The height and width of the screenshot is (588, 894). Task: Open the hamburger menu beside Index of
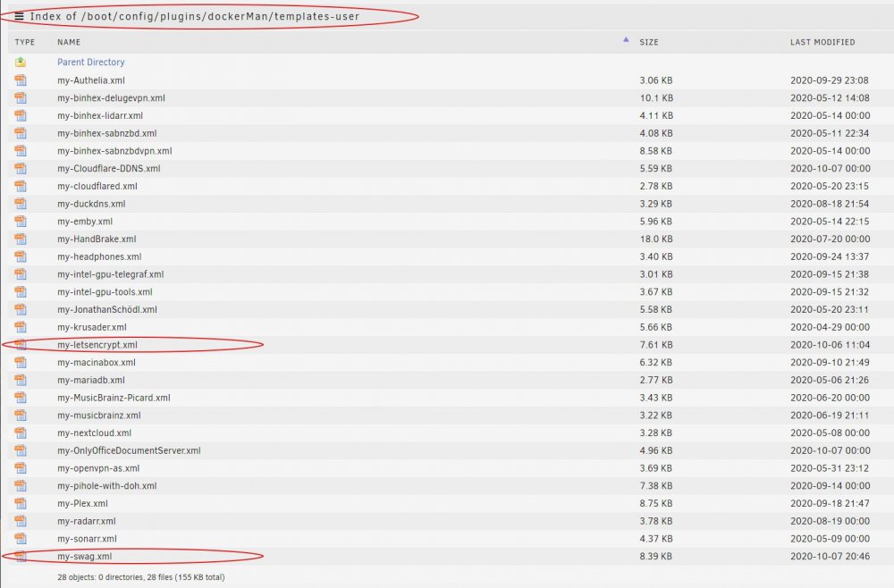click(x=19, y=16)
